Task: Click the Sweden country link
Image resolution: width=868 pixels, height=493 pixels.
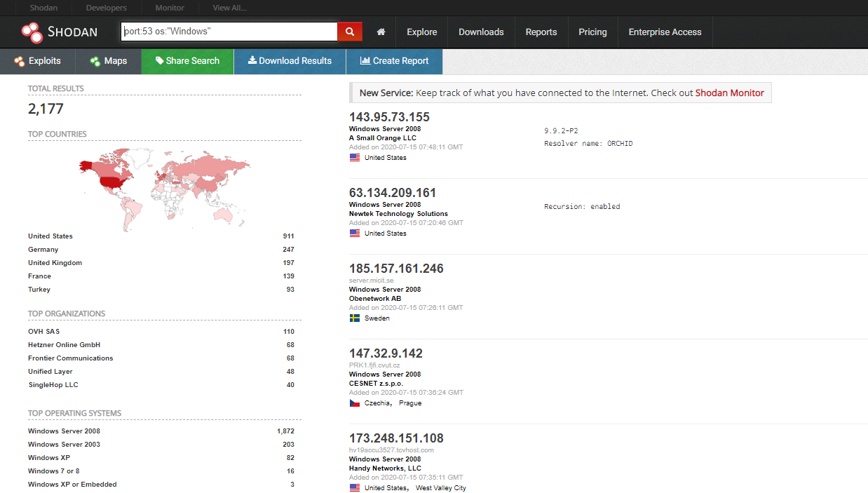Action: (x=377, y=318)
